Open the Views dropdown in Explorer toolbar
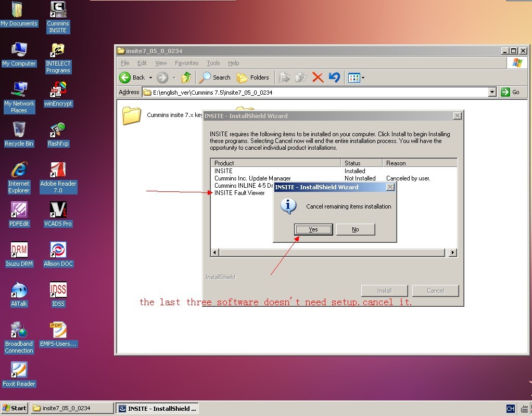Viewport: 532px width, 416px height. [363, 78]
